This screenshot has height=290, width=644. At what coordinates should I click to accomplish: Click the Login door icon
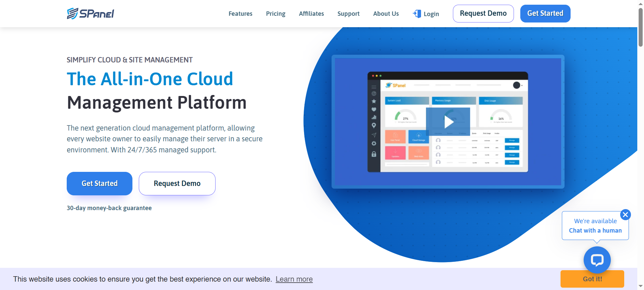417,14
